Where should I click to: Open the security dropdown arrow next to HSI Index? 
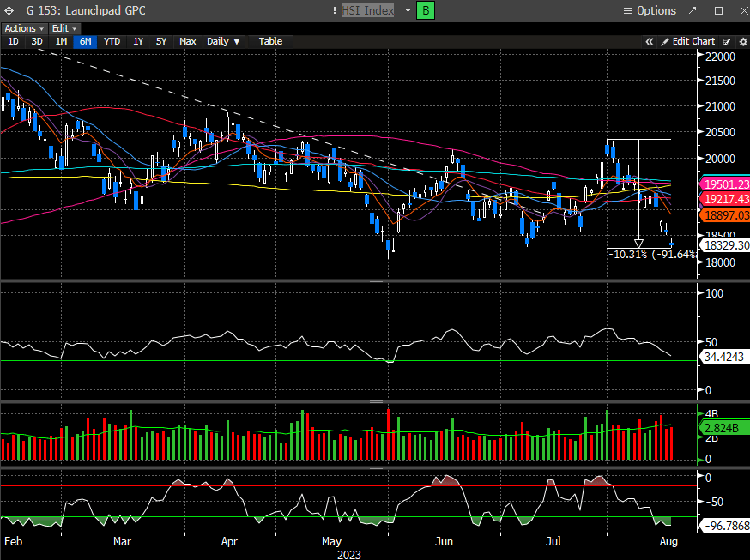pyautogui.click(x=408, y=10)
